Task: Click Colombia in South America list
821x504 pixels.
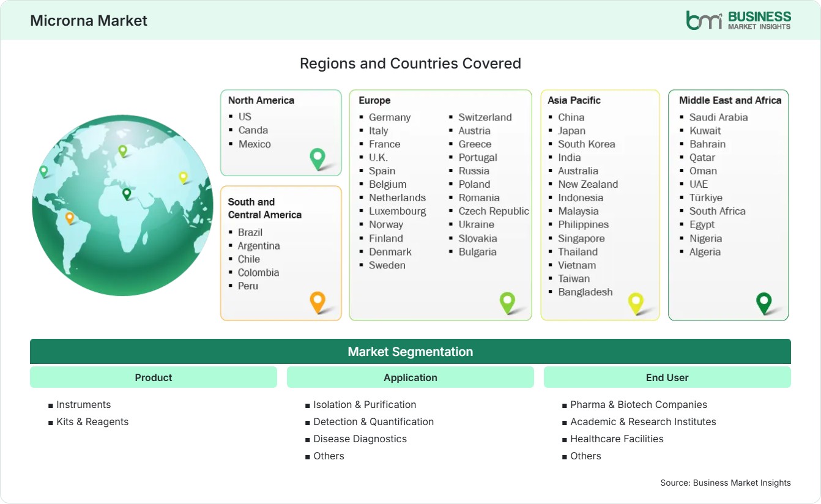Action: (x=258, y=272)
